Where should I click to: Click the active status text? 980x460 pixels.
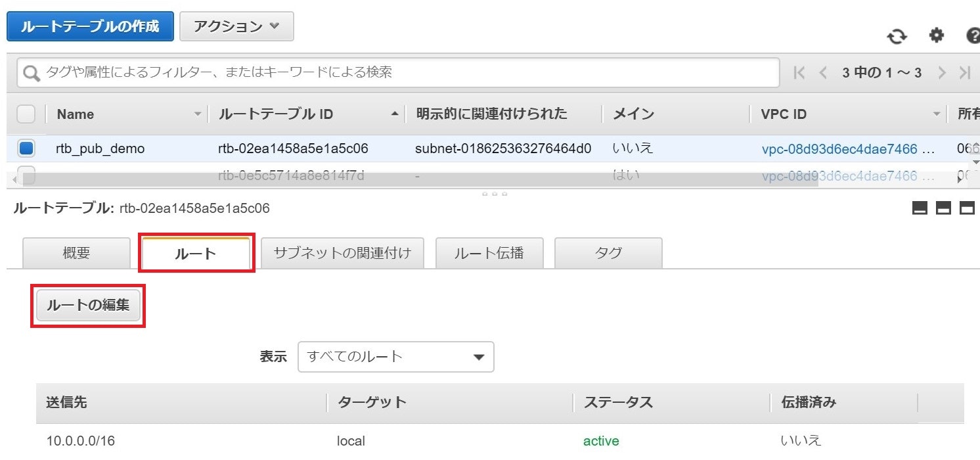click(601, 441)
